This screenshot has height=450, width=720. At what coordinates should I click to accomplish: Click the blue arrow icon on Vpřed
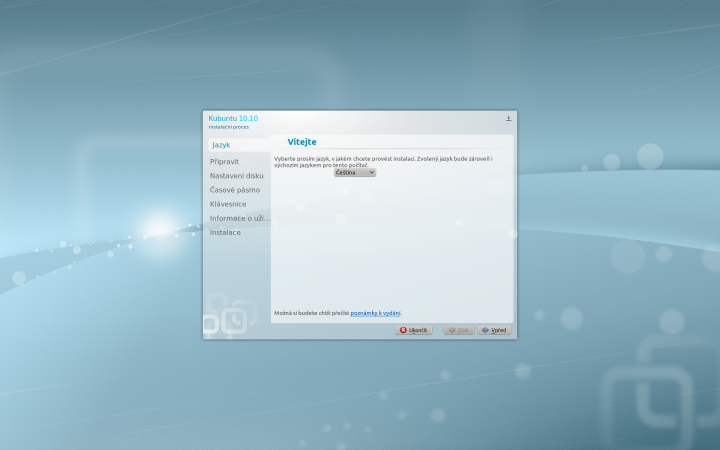(485, 330)
